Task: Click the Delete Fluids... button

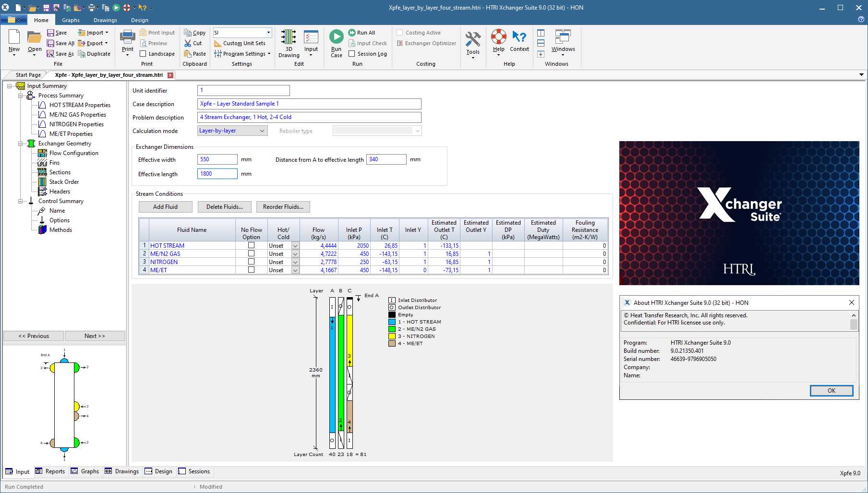Action: 225,207
